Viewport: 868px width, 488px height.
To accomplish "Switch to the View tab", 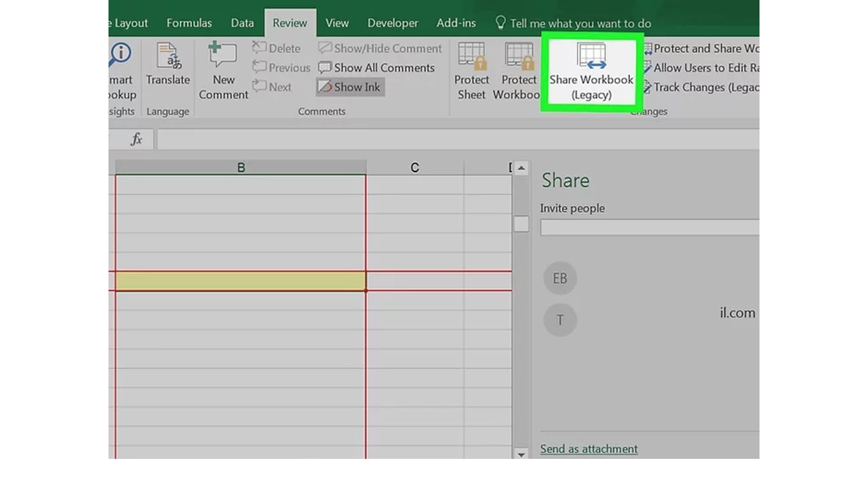I will click(337, 22).
